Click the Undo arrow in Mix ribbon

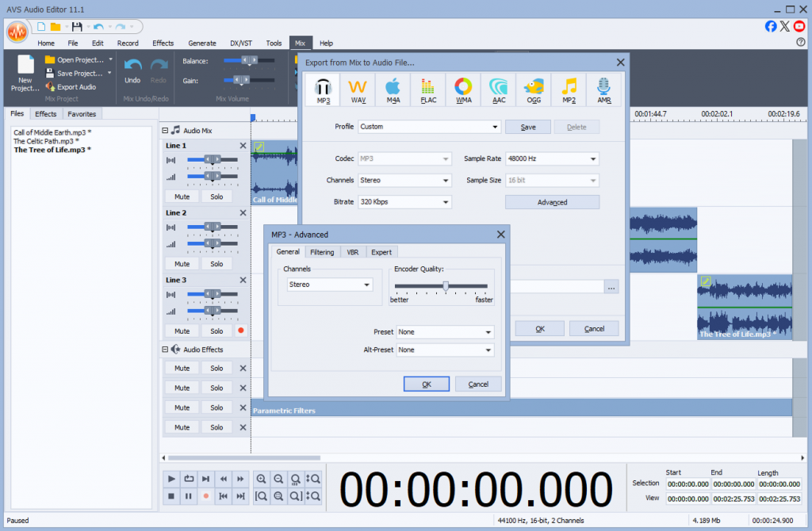pyautogui.click(x=132, y=71)
